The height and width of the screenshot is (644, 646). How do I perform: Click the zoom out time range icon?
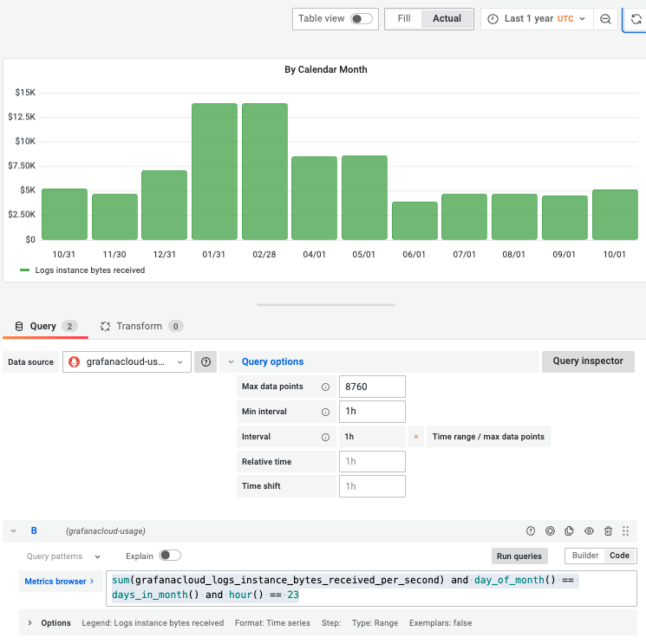(605, 19)
